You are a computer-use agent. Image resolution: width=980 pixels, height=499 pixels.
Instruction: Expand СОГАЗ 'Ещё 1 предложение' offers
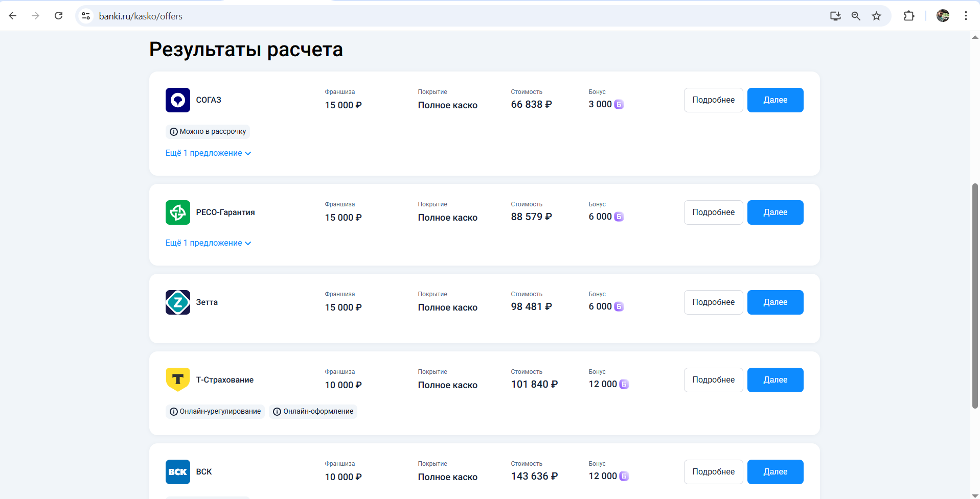[x=208, y=153]
